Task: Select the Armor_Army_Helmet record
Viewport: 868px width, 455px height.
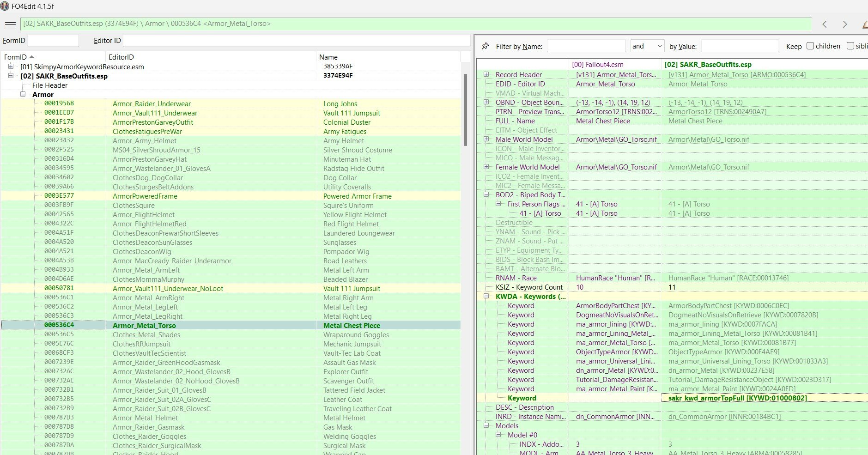Action: [145, 140]
